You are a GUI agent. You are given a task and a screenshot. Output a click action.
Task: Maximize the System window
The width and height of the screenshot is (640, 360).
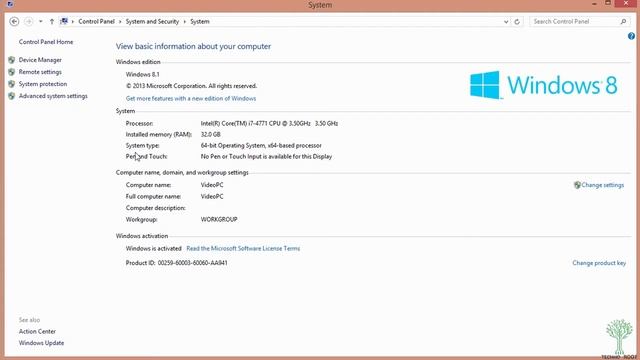pyautogui.click(x=608, y=4)
